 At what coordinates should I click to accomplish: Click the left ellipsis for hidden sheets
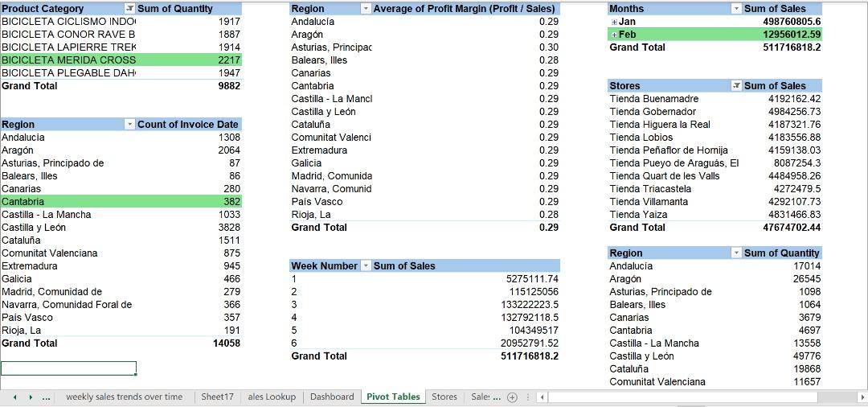[47, 397]
